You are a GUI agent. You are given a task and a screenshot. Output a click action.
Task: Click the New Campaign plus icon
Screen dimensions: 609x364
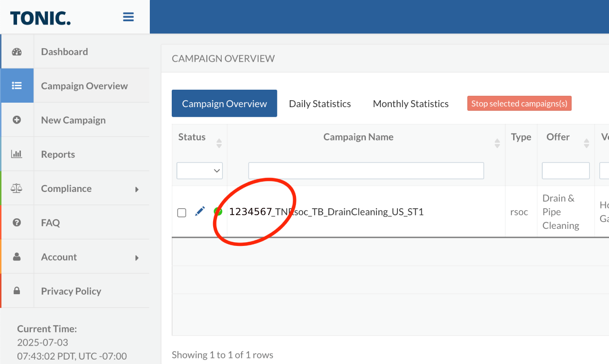coord(17,120)
